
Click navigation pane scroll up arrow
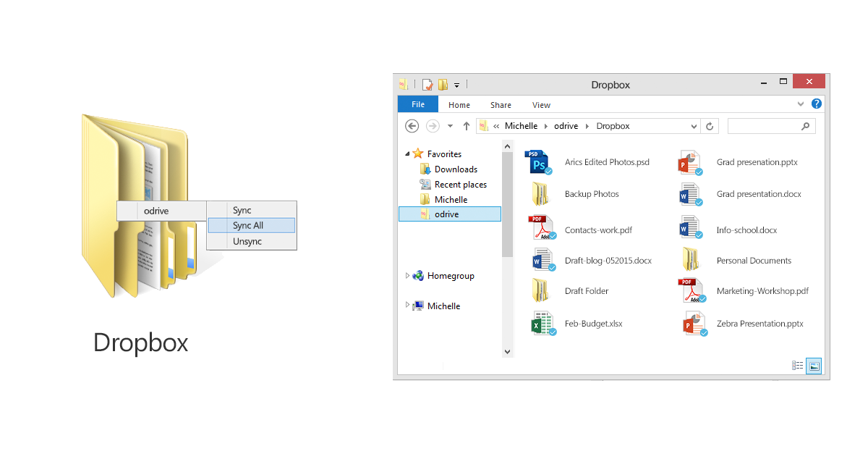coord(507,146)
